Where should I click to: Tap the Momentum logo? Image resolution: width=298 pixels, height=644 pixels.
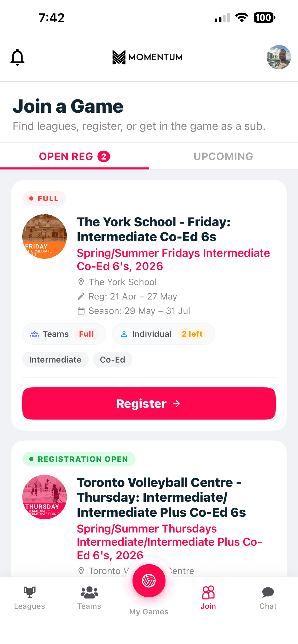point(148,57)
